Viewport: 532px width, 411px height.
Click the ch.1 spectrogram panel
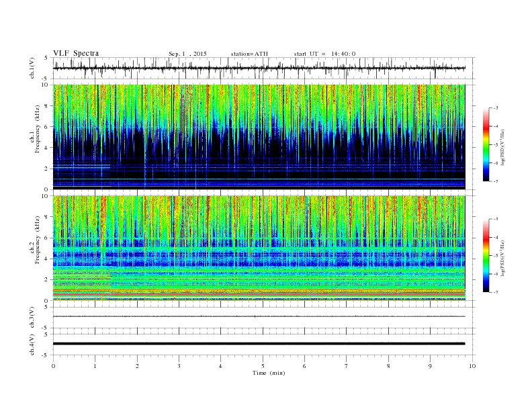tap(259, 137)
